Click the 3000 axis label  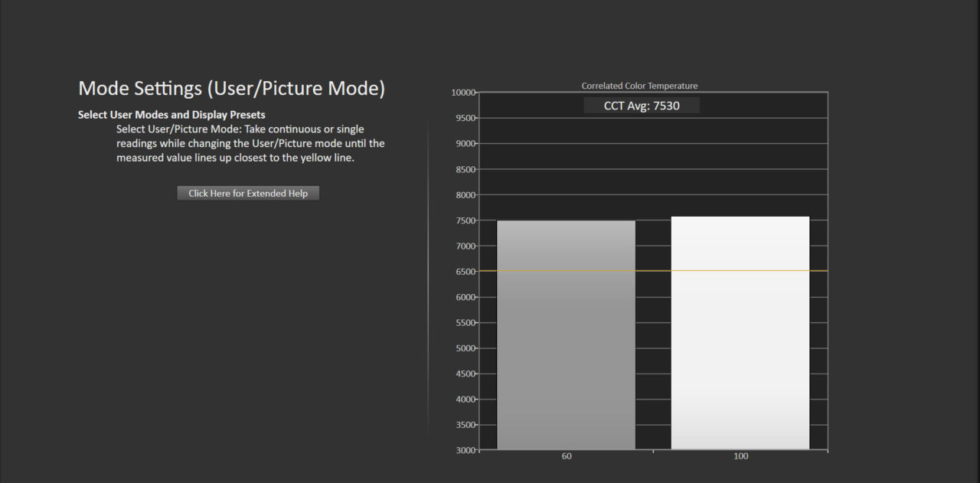coord(464,450)
